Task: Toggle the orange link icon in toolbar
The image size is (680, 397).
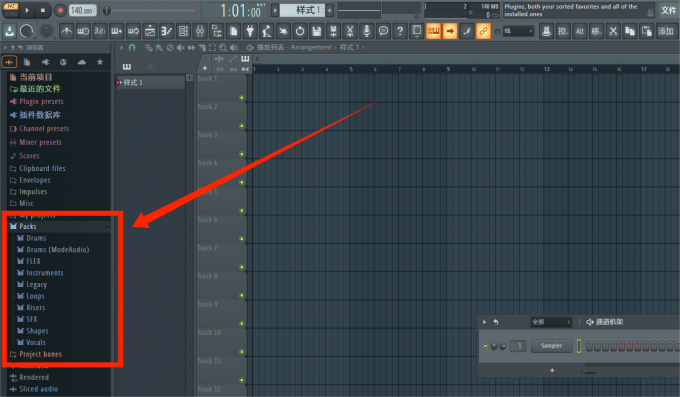Action: [x=483, y=31]
